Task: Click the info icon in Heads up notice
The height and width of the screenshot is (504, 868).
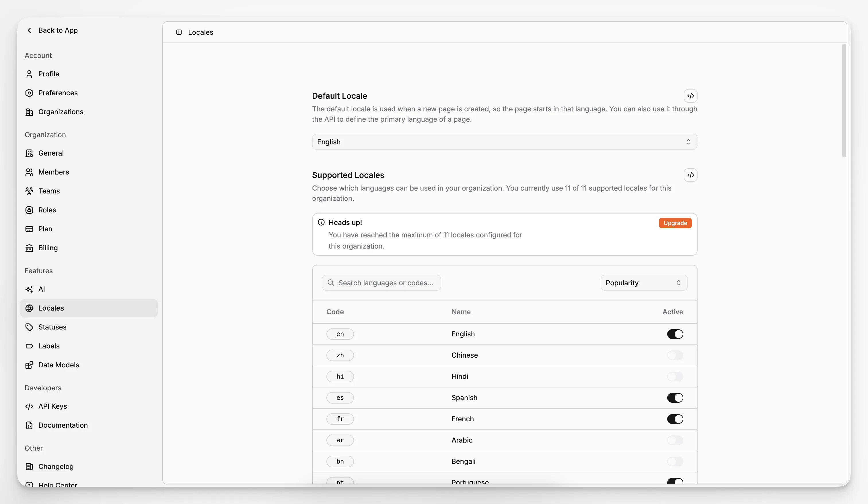Action: tap(321, 223)
